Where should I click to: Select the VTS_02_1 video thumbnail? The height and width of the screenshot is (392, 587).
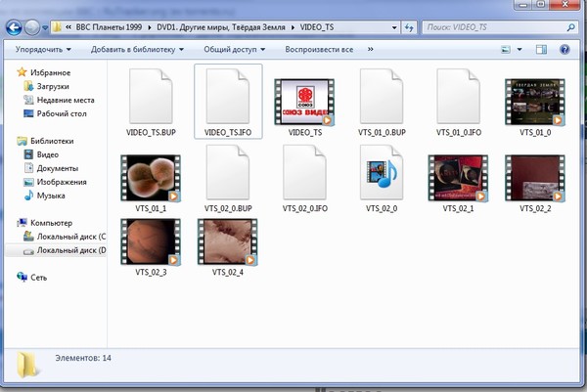(458, 178)
